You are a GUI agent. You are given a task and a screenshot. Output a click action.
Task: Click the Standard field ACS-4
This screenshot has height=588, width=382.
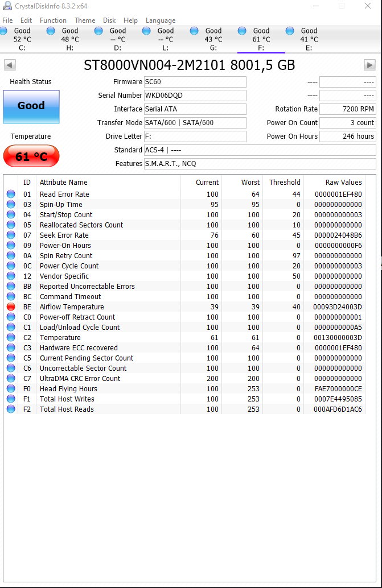(x=260, y=150)
